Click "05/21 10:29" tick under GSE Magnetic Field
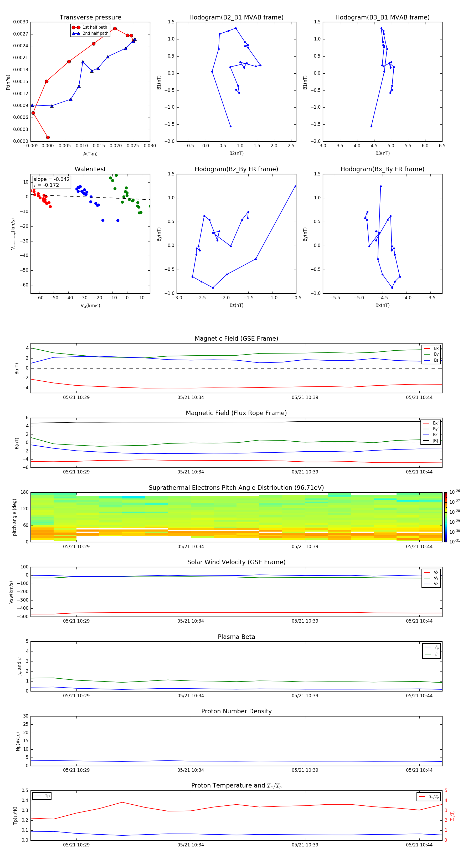 coord(76,397)
